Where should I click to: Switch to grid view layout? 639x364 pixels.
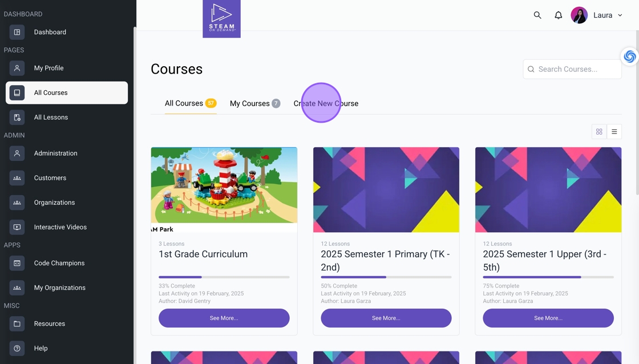(599, 132)
